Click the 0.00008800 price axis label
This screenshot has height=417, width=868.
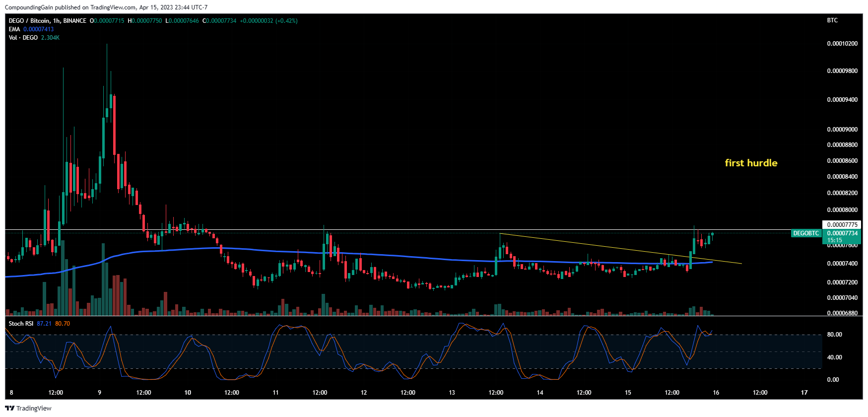click(842, 145)
